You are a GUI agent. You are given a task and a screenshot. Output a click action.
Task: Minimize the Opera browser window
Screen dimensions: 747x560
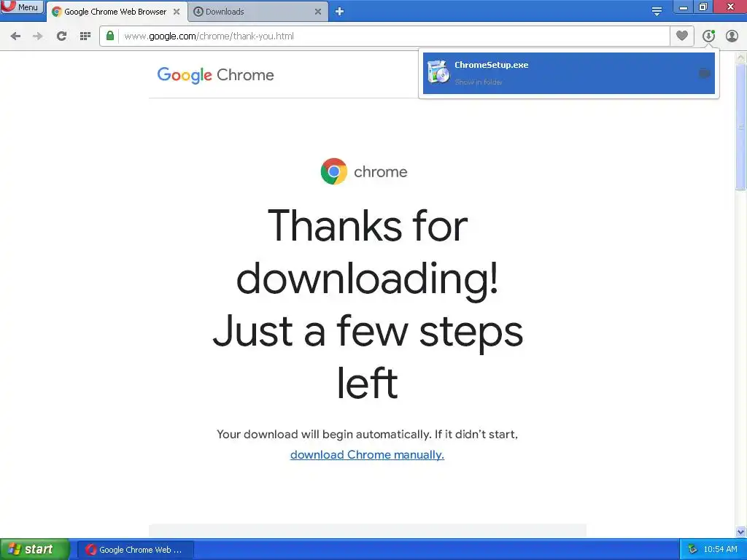683,7
